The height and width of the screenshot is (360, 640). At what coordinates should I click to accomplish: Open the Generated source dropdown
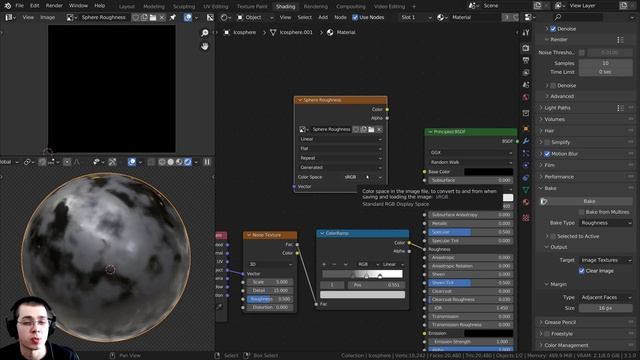(x=340, y=167)
